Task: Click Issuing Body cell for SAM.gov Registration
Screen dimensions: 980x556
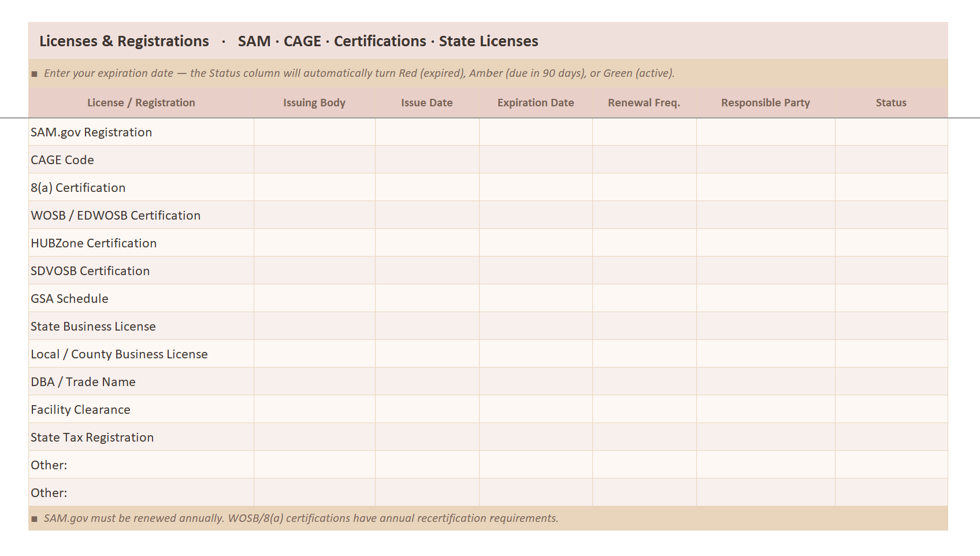Action: 314,132
